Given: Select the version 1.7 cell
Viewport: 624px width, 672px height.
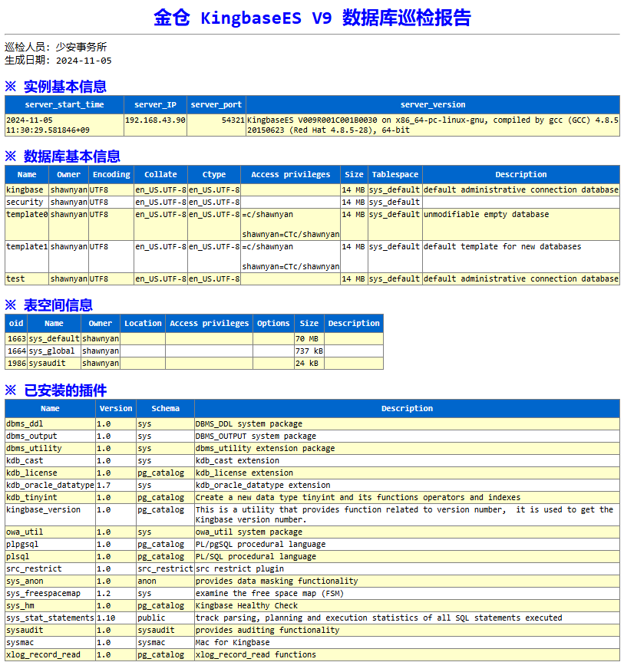Looking at the screenshot, I should point(116,485).
